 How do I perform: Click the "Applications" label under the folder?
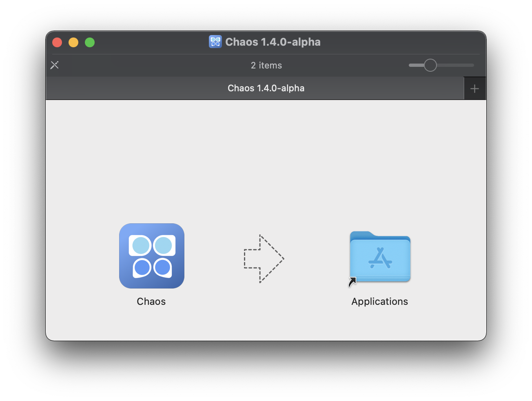pyautogui.click(x=380, y=302)
